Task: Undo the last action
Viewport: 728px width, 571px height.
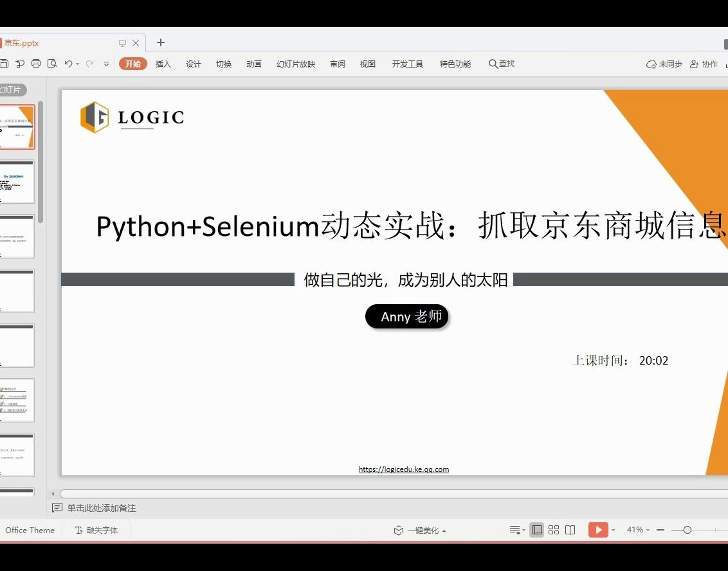Action: point(68,64)
